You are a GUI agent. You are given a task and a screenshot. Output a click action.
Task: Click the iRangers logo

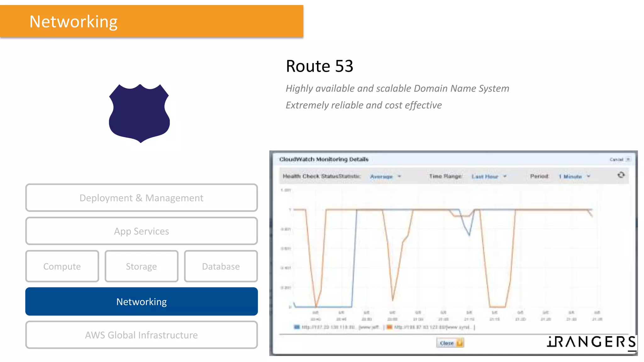(592, 342)
